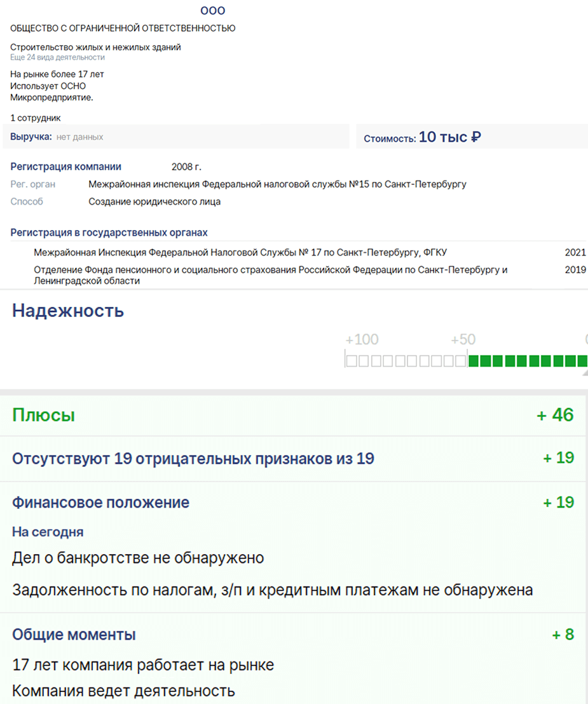This screenshot has height=704, width=588.
Task: Click the "+ 46" total plus score
Action: pyautogui.click(x=555, y=416)
